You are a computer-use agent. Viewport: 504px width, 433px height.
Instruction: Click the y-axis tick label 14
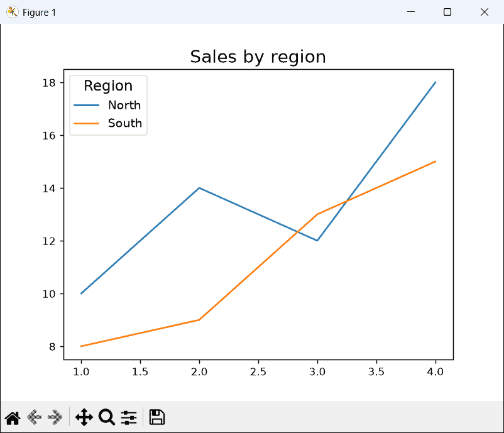coord(49,189)
